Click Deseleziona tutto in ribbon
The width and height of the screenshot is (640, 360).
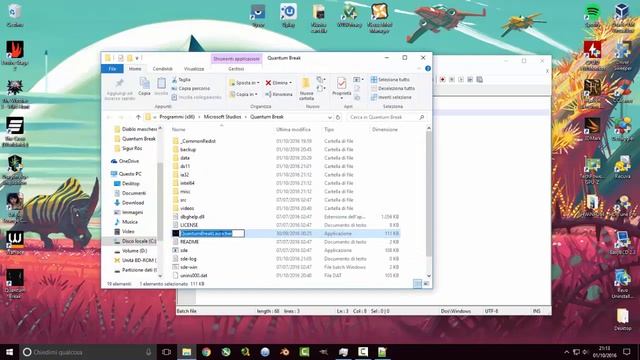pos(392,88)
